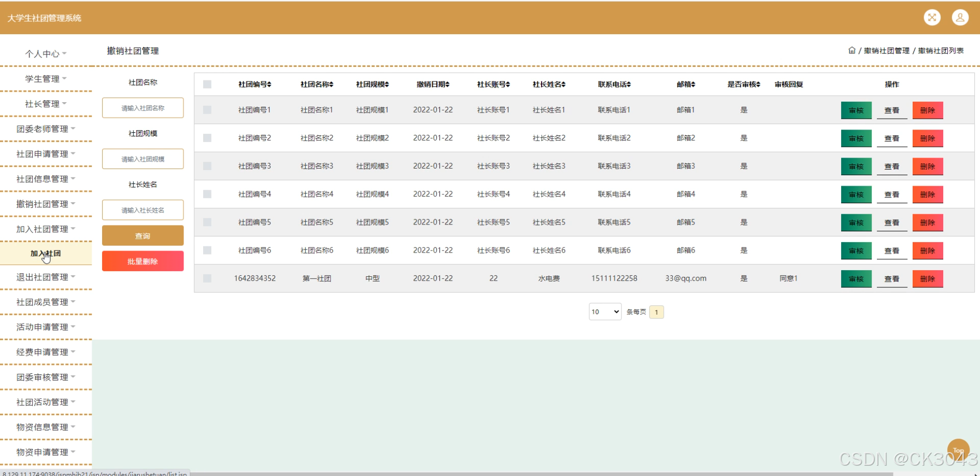Open the user profile avatar icon

(960, 18)
